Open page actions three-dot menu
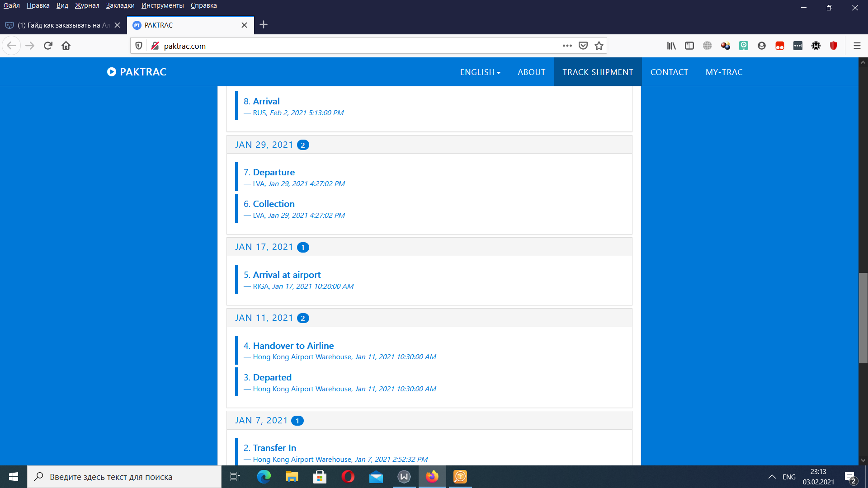This screenshot has width=868, height=488. (x=567, y=46)
